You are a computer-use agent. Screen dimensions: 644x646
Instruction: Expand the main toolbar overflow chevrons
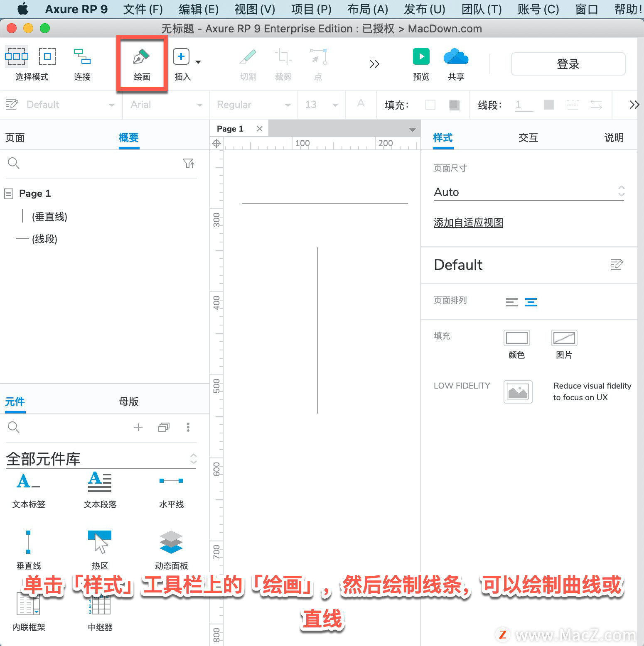pyautogui.click(x=374, y=64)
